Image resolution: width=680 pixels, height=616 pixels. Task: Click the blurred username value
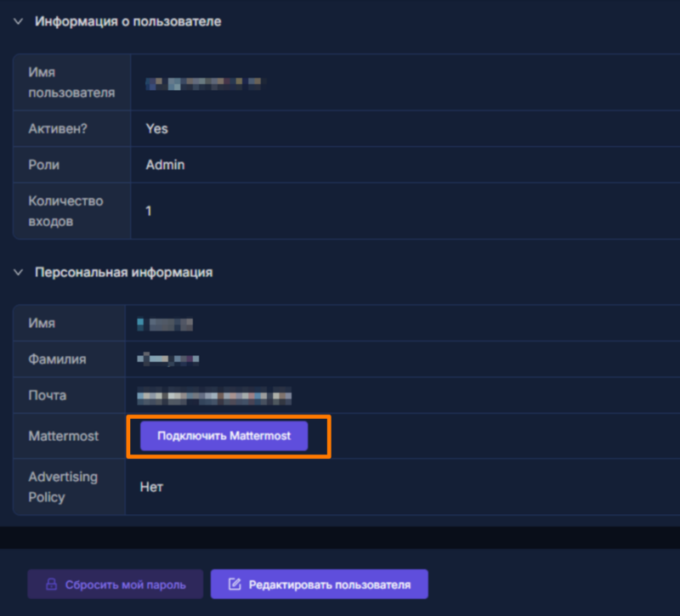tap(203, 83)
